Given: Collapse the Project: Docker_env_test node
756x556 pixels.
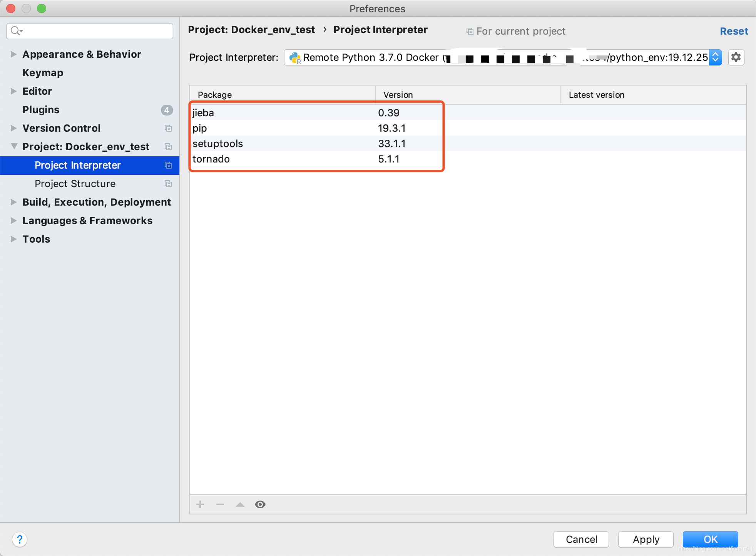Looking at the screenshot, I should (14, 146).
